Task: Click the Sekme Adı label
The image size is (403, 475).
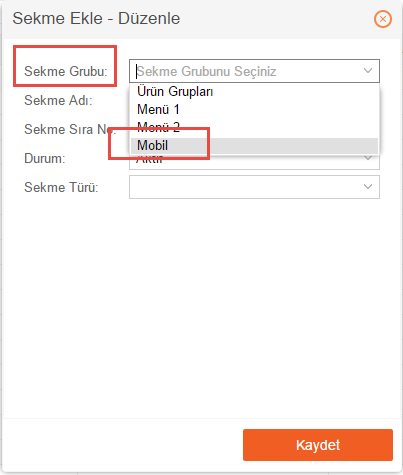Action: tap(58, 100)
